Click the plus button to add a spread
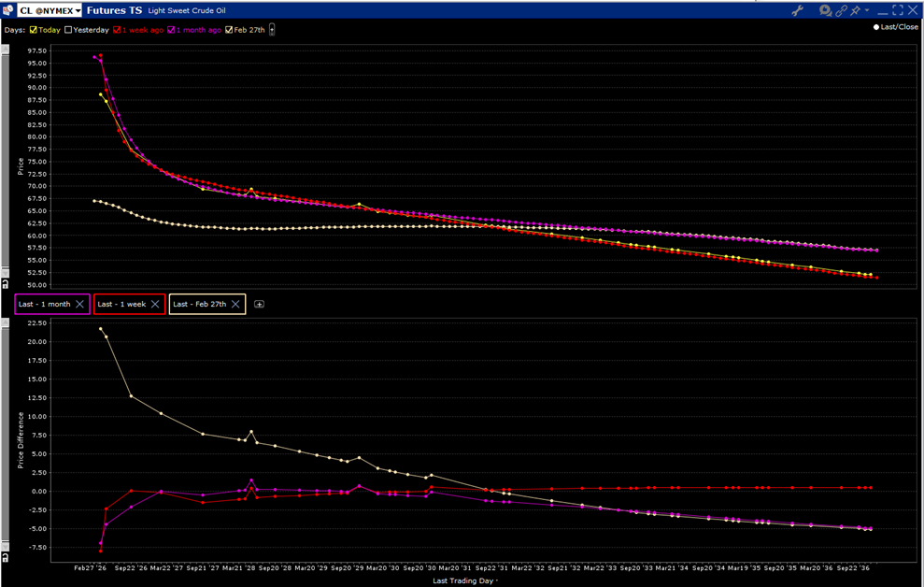 click(260, 304)
